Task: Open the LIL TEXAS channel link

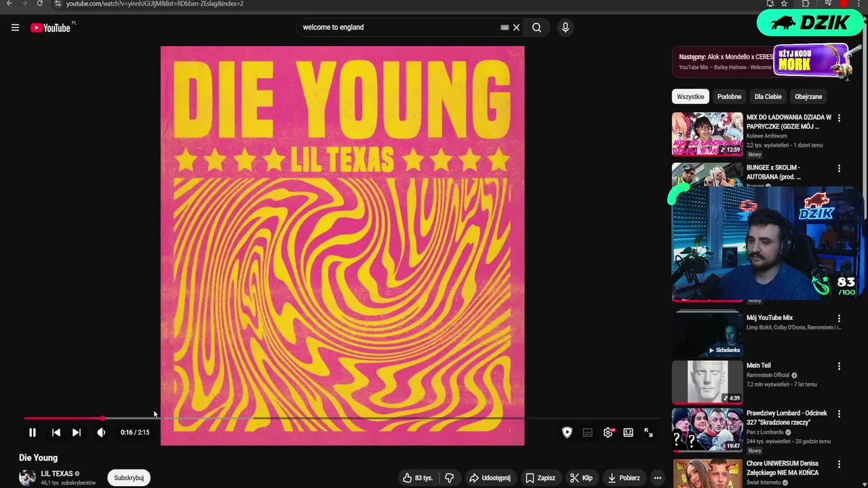Action: [57, 474]
